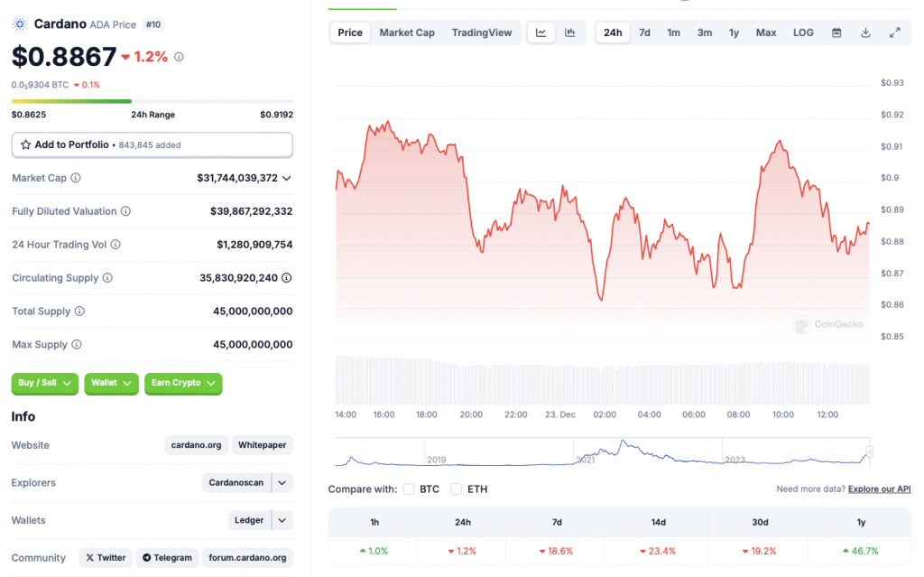
Task: Select Max time range
Action: point(766,33)
